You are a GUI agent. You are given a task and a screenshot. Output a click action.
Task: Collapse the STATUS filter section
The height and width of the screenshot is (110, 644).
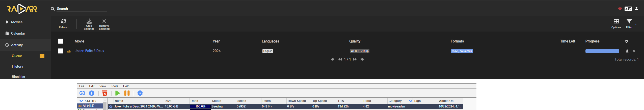pyautogui.click(x=81, y=101)
